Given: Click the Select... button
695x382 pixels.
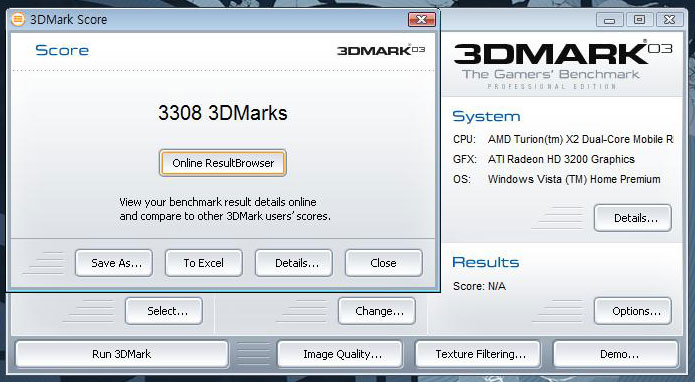Looking at the screenshot, I should point(164,311).
